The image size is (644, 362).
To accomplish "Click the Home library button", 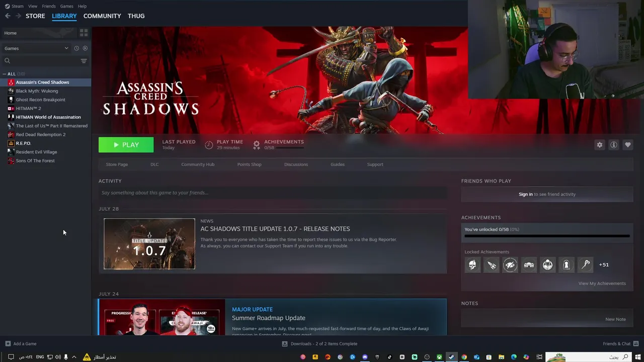I will (39, 33).
